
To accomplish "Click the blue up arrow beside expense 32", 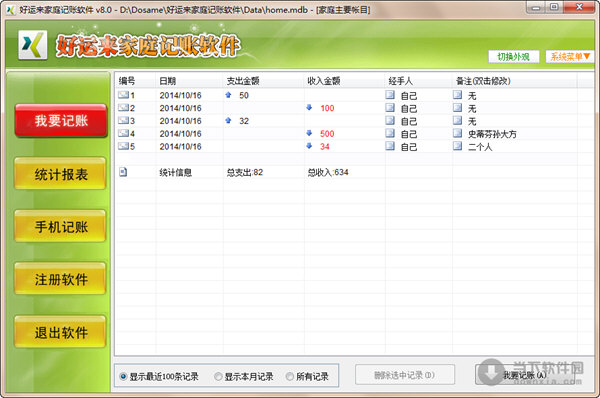I will 228,120.
